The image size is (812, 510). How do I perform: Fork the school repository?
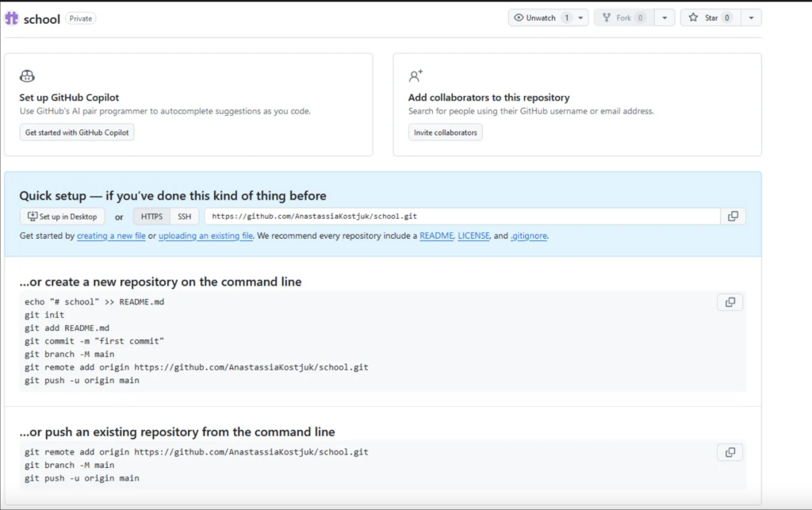(624, 17)
